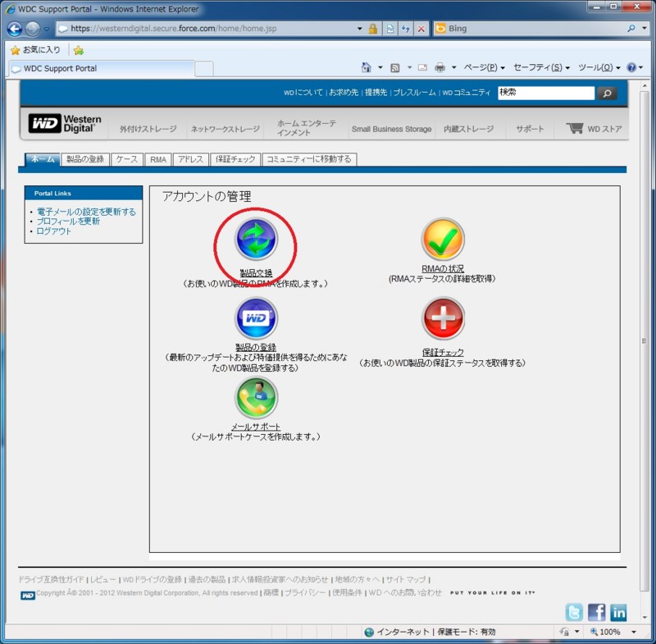The image size is (656, 644).
Task: Open the zoom level dropdown arrow
Action: coord(634,632)
